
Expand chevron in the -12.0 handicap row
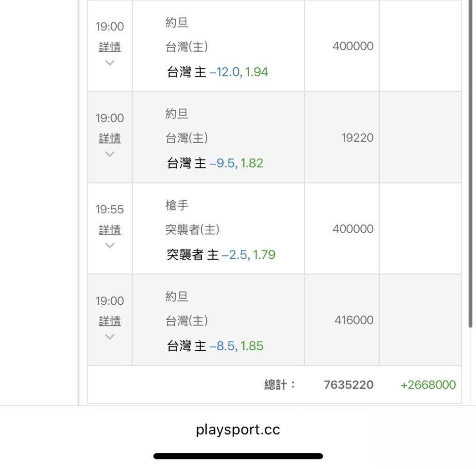pos(110,63)
